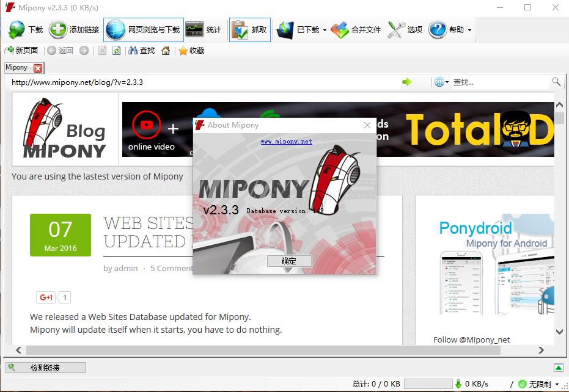Toggle the 抓取 clipboard capture button
Viewport: 569px width, 392px height.
tap(249, 30)
